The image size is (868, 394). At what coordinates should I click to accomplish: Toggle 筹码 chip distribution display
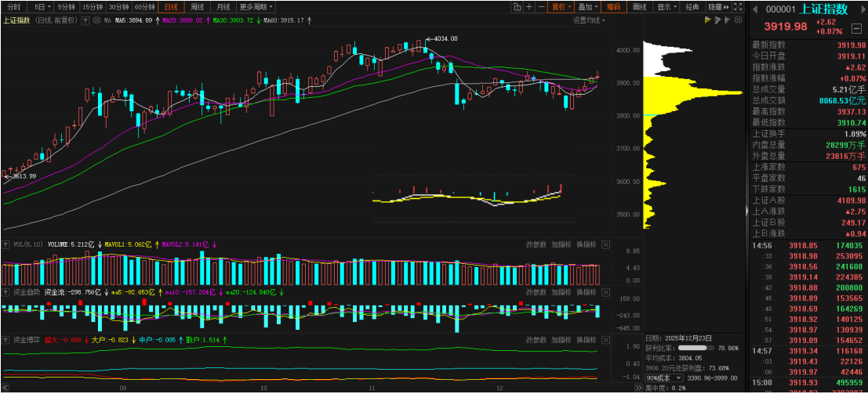[x=613, y=7]
